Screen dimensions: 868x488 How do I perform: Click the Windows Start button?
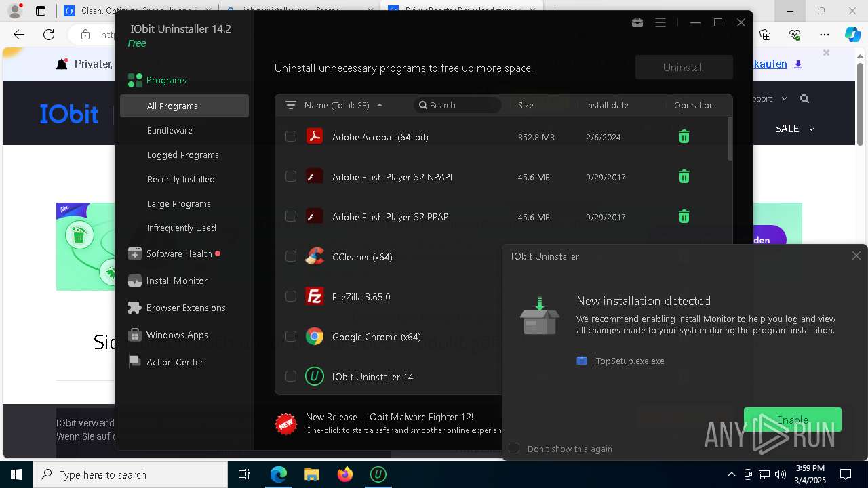click(x=16, y=474)
